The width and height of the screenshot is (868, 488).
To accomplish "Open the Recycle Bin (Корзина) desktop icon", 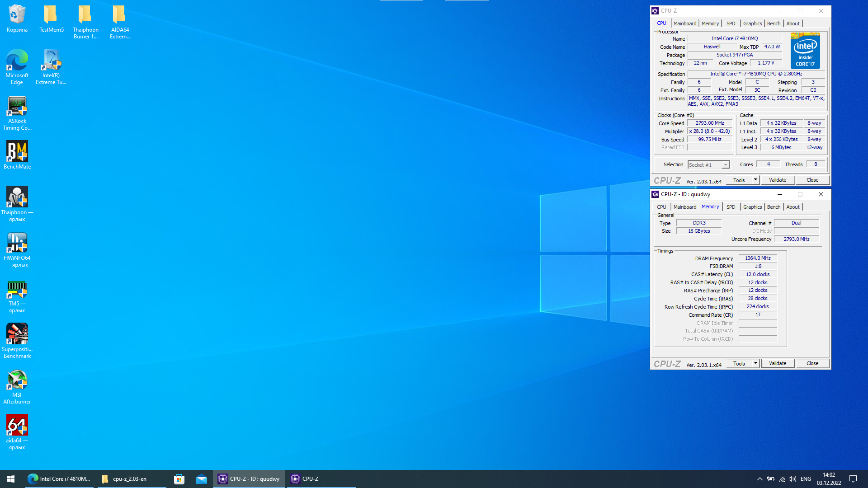I will (x=17, y=19).
